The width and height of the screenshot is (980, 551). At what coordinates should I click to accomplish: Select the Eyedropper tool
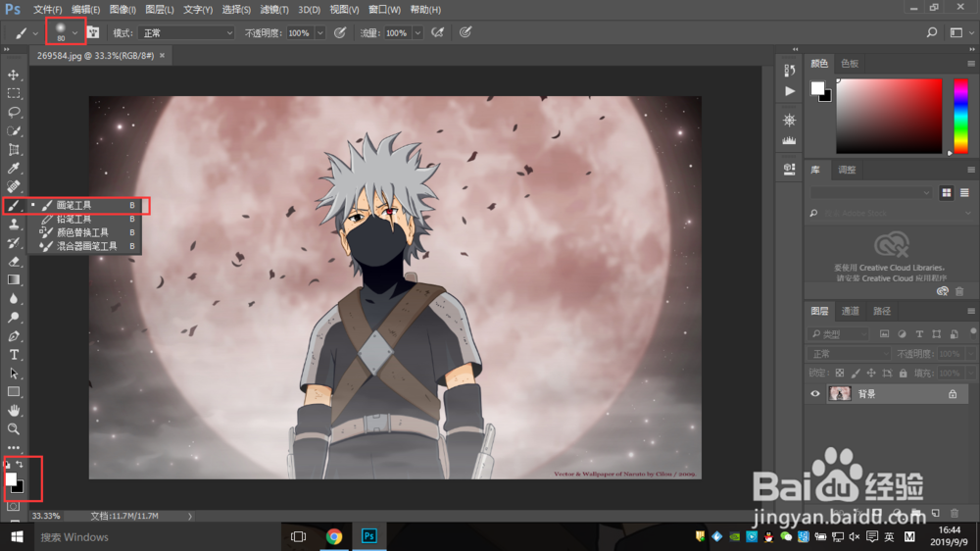13,169
